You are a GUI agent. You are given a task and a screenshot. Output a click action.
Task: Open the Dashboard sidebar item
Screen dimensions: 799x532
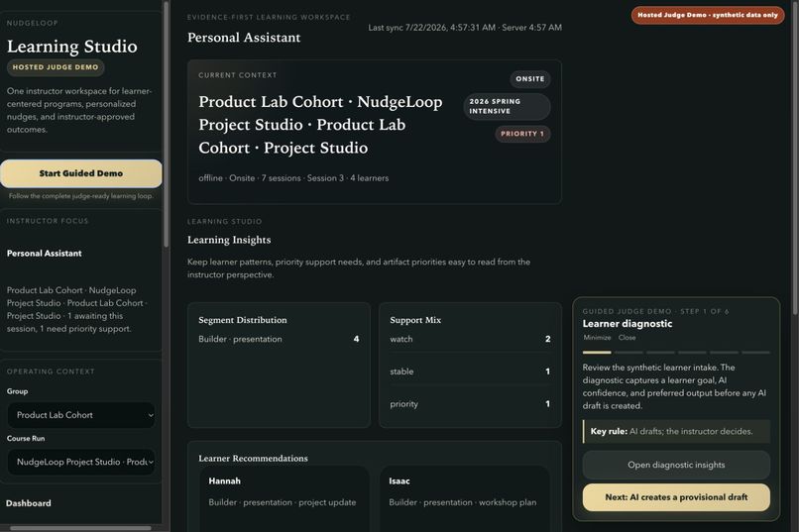(x=29, y=503)
